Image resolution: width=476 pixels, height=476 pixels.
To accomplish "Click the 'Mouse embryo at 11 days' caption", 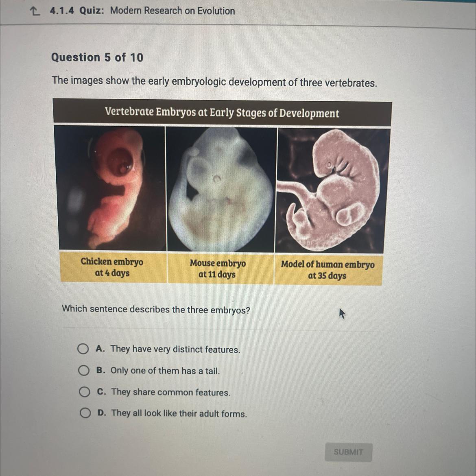I will coord(218,269).
